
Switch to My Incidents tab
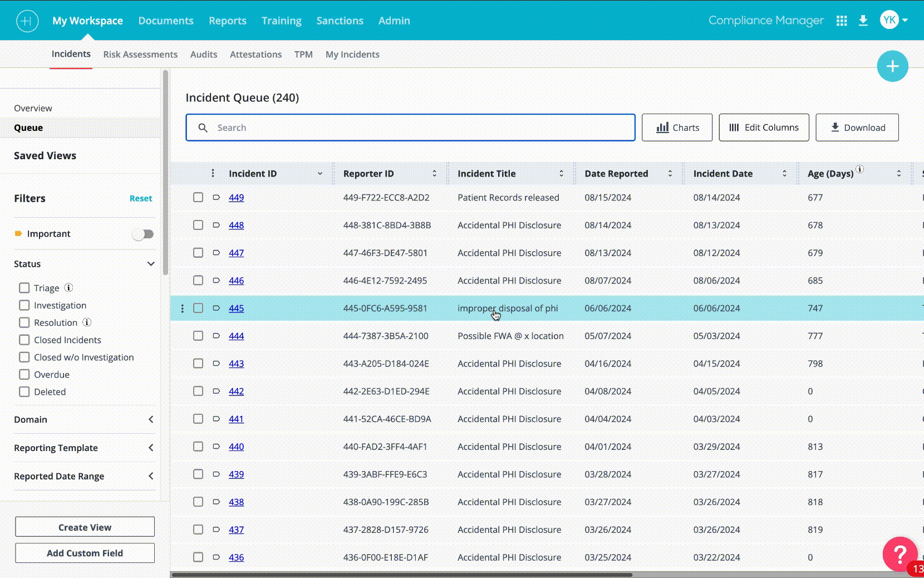352,55
